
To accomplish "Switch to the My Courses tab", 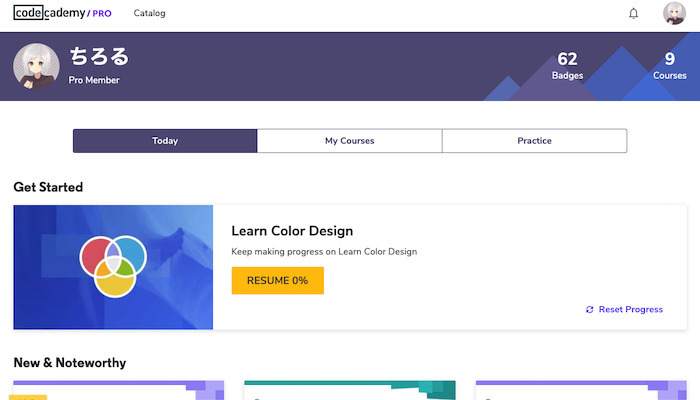I will tap(350, 141).
